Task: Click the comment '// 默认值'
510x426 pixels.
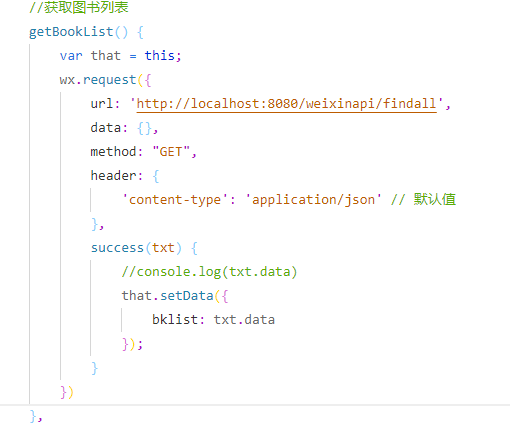Action: point(423,199)
